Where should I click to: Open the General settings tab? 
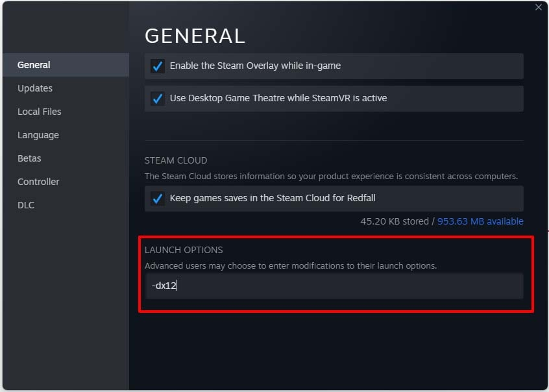34,65
